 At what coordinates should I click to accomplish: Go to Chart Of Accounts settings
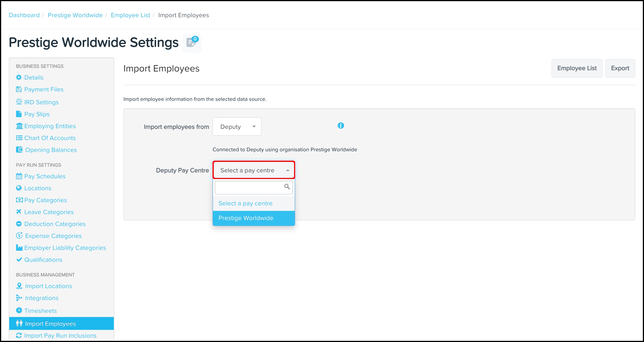50,138
